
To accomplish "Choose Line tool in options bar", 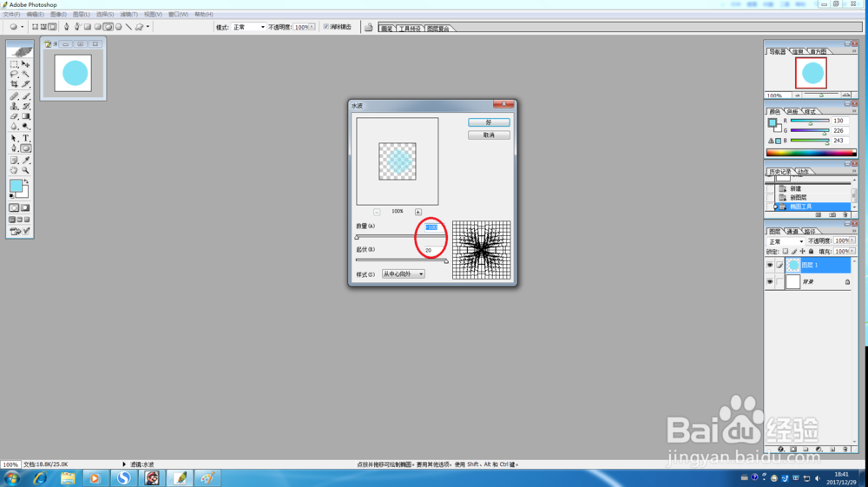I will pyautogui.click(x=128, y=27).
